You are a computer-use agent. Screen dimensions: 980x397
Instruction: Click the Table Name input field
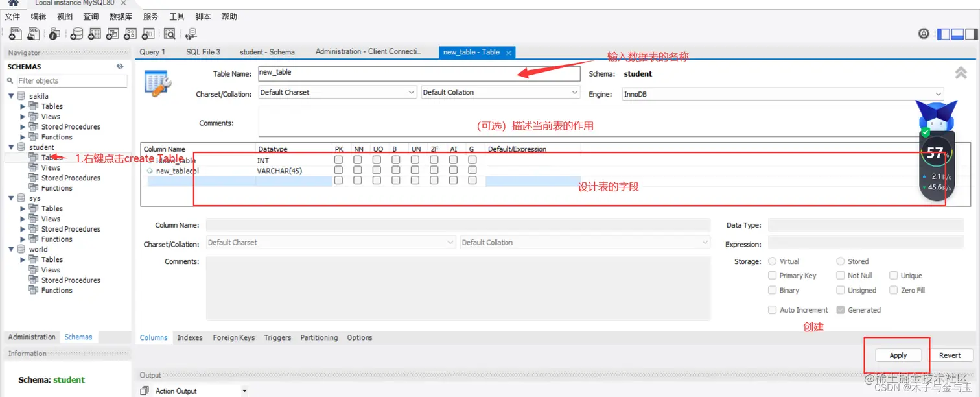tap(419, 73)
